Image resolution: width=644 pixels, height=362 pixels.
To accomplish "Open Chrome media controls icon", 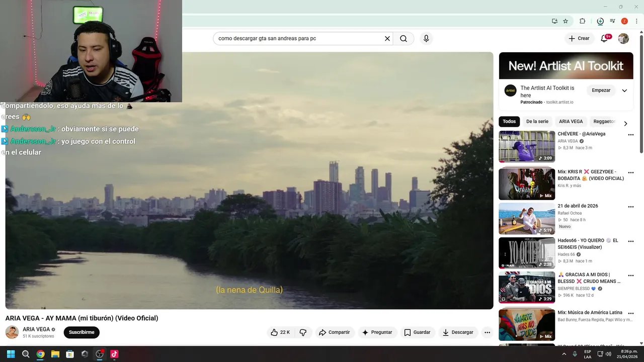I will pyautogui.click(x=612, y=21).
